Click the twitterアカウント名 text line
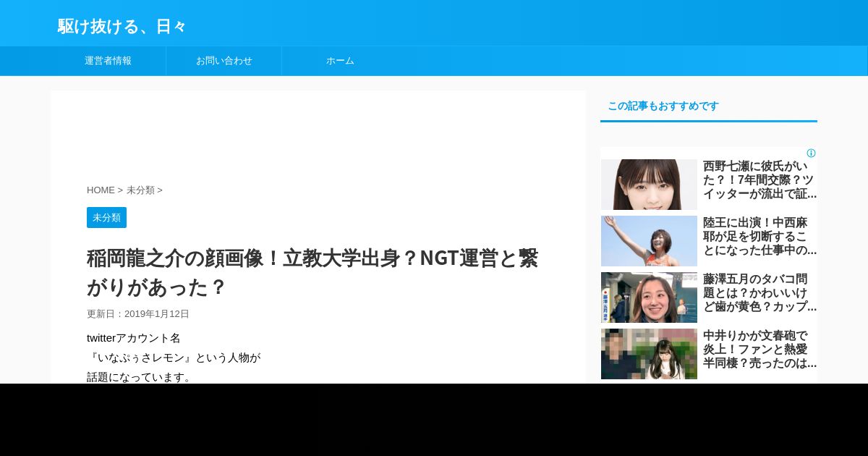The width and height of the screenshot is (868, 456). point(134,338)
